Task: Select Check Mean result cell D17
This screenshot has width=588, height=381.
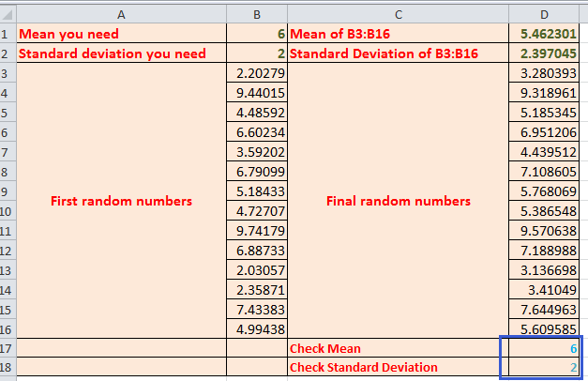Action: click(544, 348)
